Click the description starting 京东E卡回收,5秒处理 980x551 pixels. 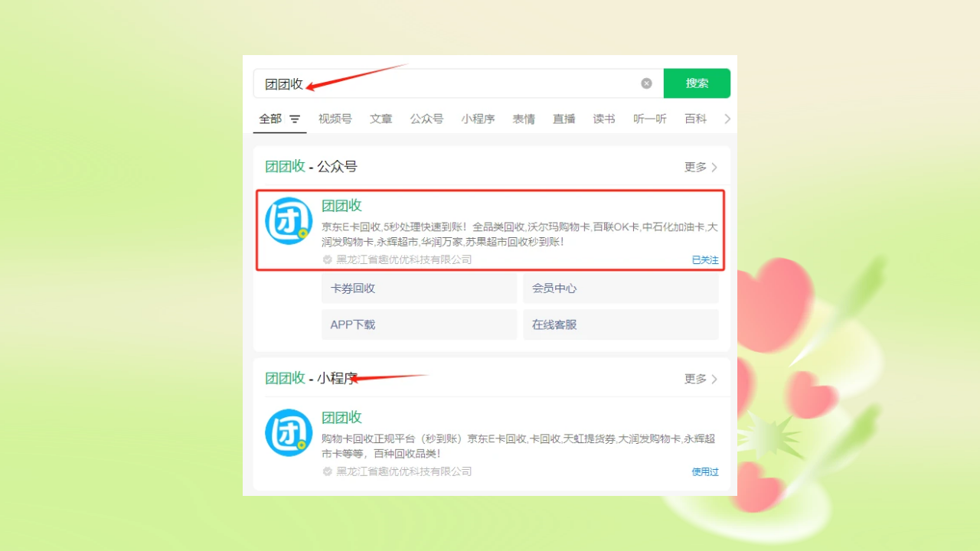click(520, 234)
